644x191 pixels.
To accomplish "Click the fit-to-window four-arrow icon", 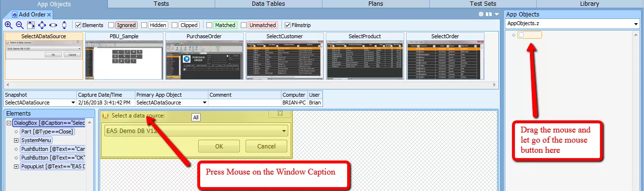I will pos(42,25).
